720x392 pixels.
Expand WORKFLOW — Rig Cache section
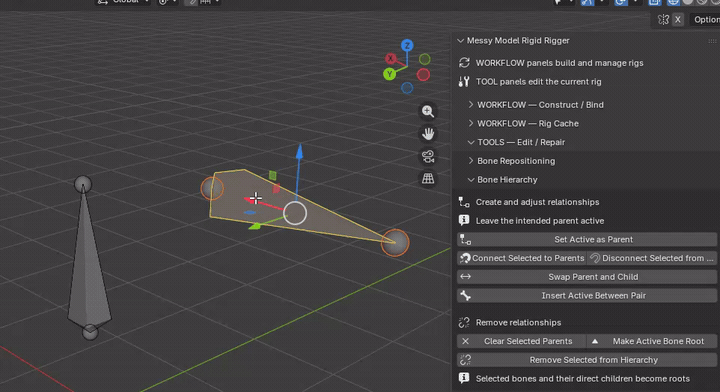(471, 123)
